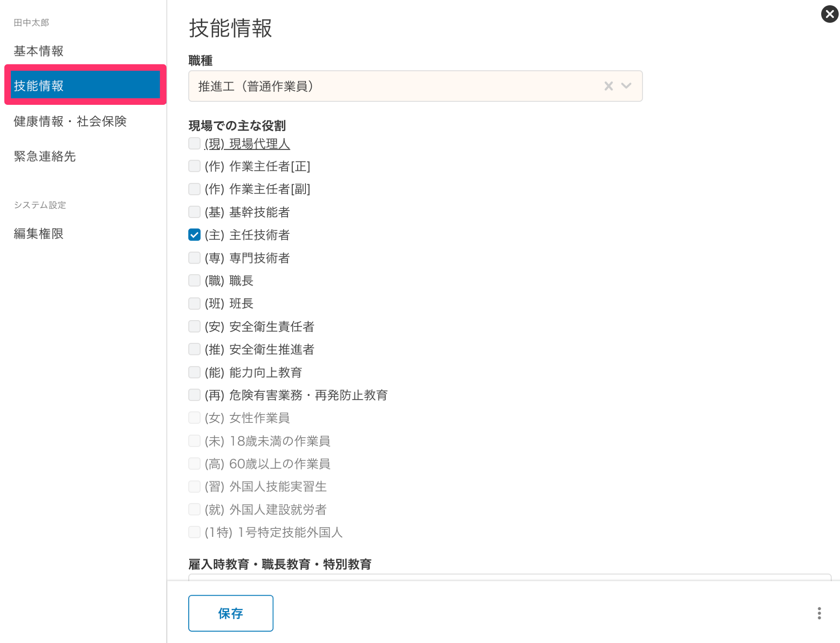Select the (班) 班長 checkbox
Viewport: 840px width, 643px height.
pos(194,303)
